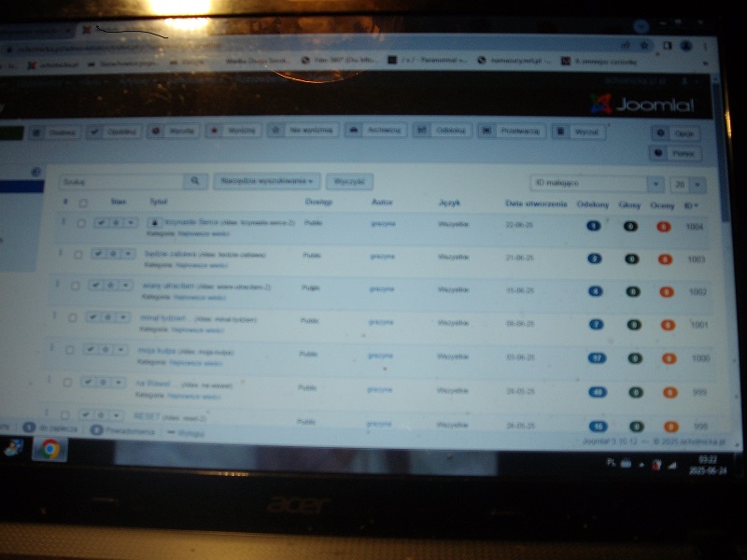Click into the Szukaj search field

pyautogui.click(x=121, y=181)
